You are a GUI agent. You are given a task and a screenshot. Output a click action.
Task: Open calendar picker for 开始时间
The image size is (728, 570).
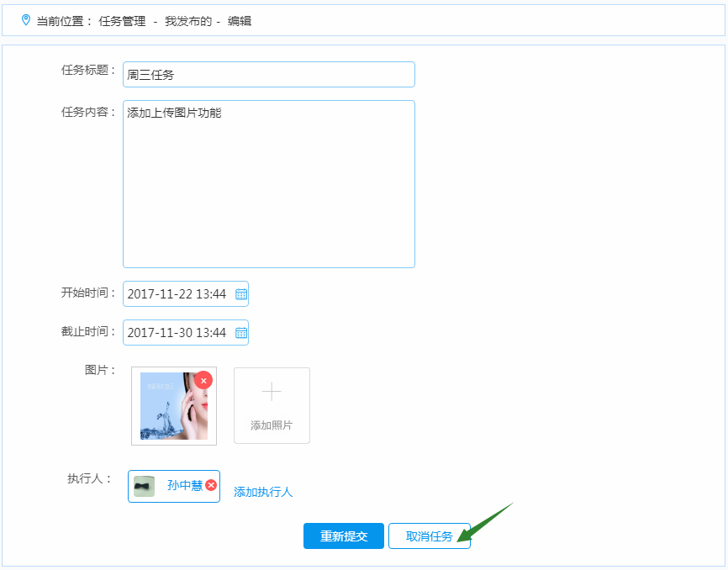[241, 294]
